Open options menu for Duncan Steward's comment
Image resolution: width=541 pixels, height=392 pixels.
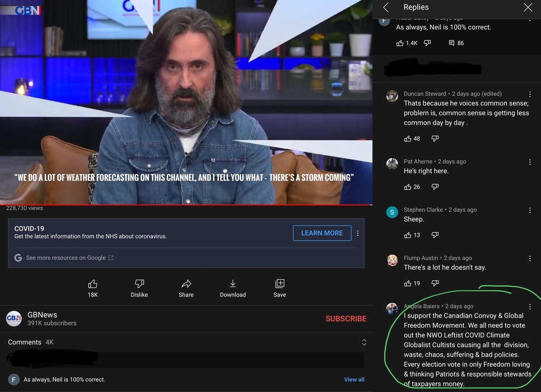530,94
